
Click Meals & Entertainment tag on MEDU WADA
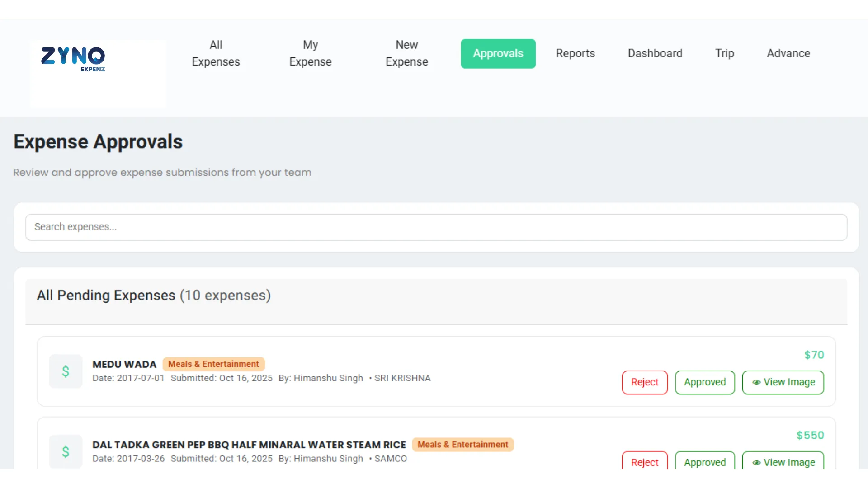[x=213, y=364]
